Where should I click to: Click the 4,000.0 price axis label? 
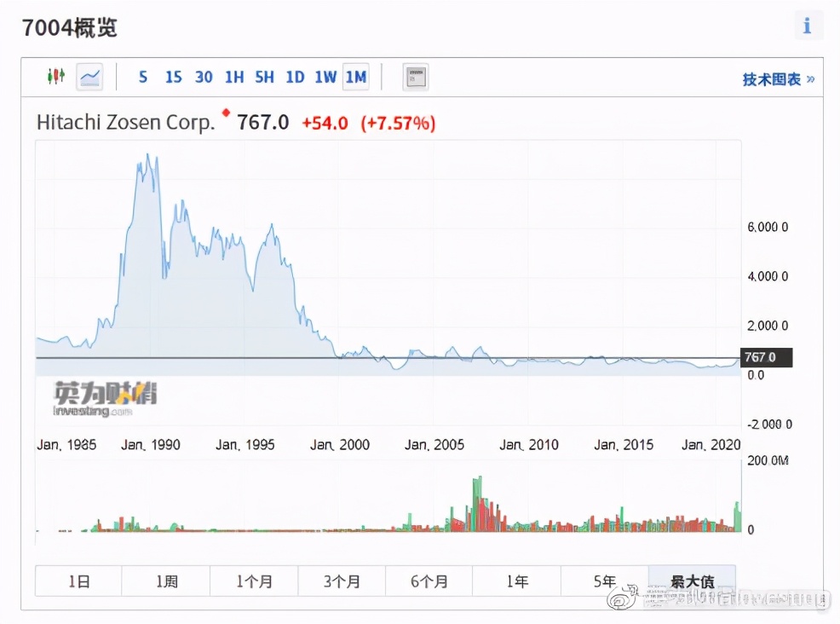pyautogui.click(x=768, y=276)
